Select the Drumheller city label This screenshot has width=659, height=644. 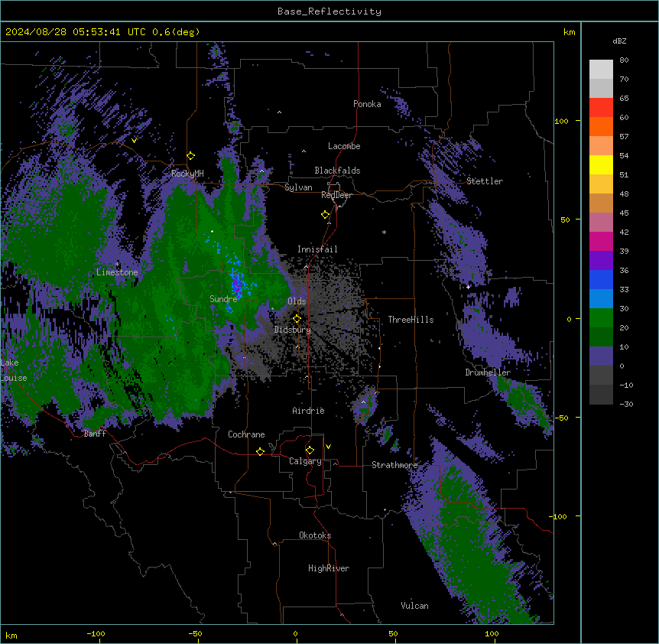(x=488, y=372)
